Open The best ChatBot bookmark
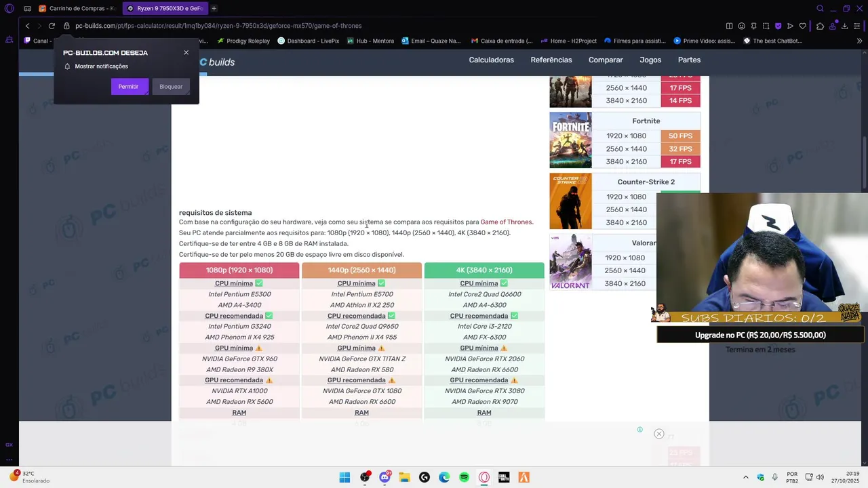868x488 pixels. (773, 41)
